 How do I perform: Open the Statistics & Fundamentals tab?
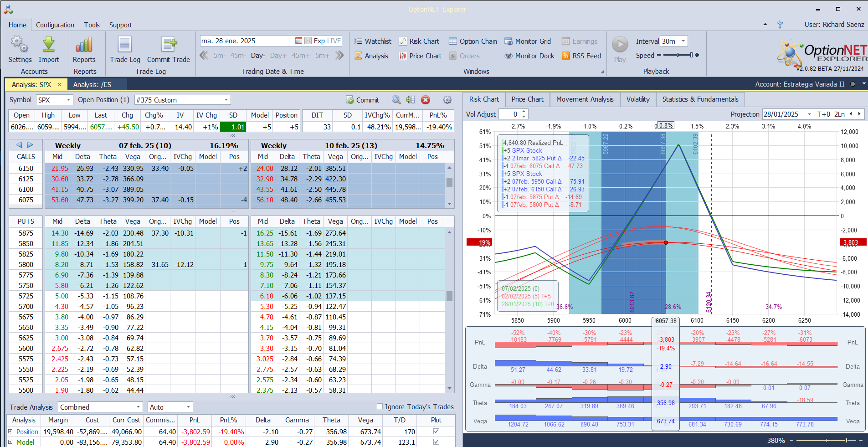coord(700,99)
